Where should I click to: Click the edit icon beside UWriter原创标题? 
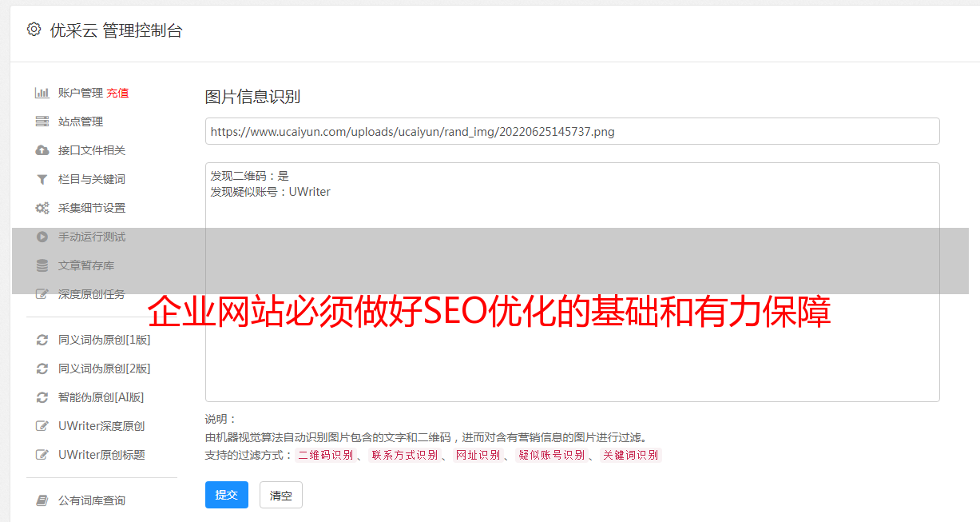42,455
